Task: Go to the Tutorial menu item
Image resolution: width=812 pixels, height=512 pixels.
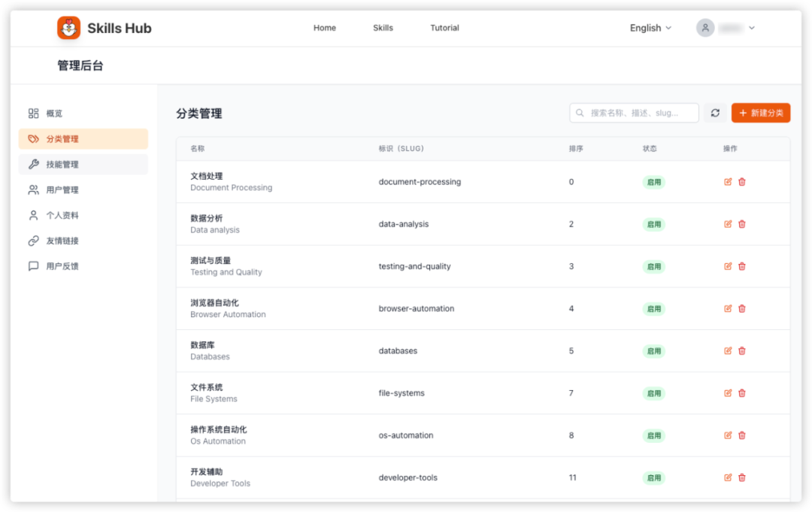Action: tap(444, 28)
